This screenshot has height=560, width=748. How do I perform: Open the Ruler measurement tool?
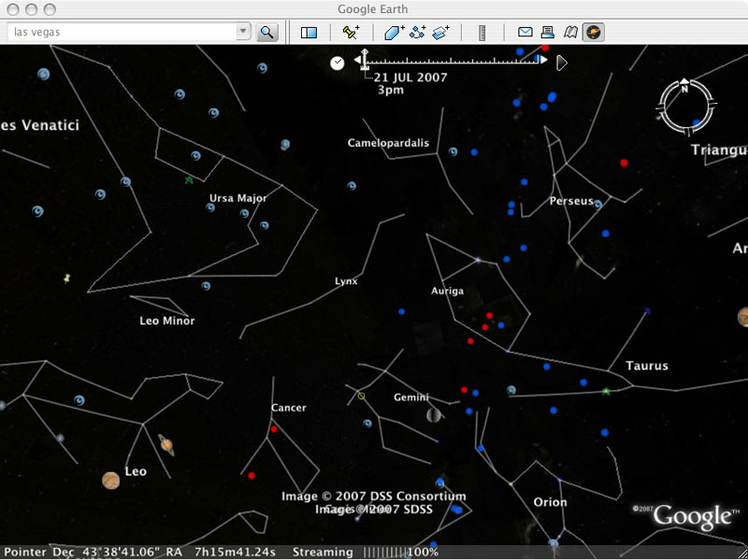point(482,32)
